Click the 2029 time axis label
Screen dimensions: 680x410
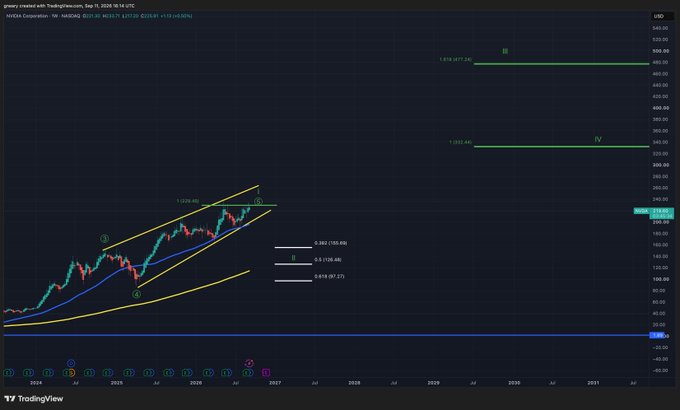434,383
